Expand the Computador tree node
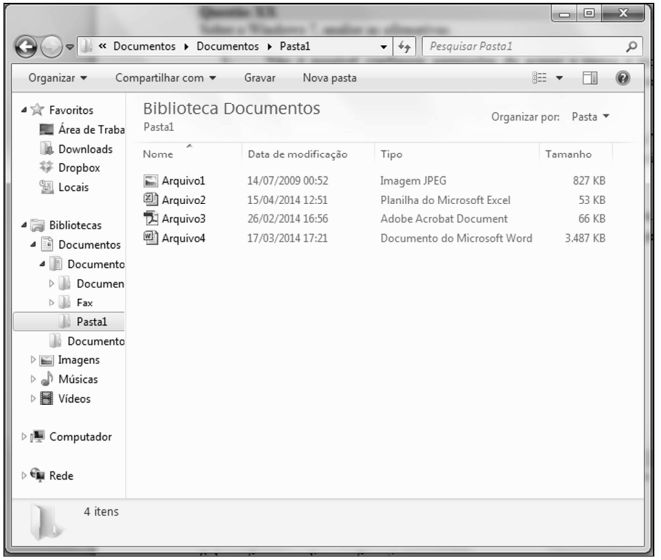Image resolution: width=661 pixels, height=560 pixels. click(x=24, y=437)
